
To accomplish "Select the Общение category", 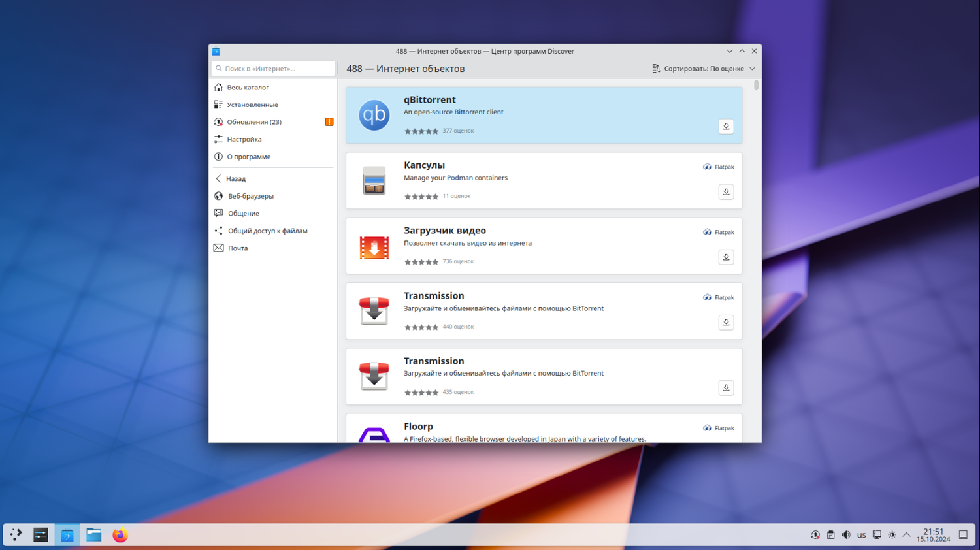I will (x=273, y=214).
